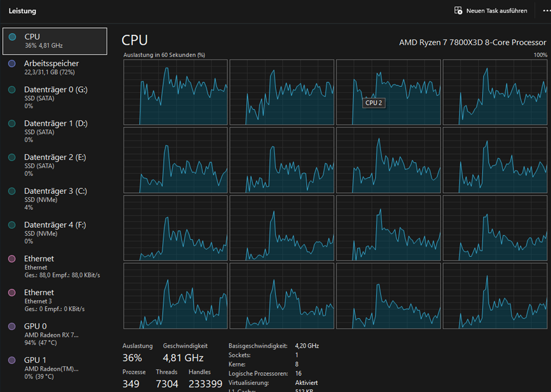Viewport: 551px width, 392px height.
Task: Click the last CPU core graph
Action: [x=495, y=296]
